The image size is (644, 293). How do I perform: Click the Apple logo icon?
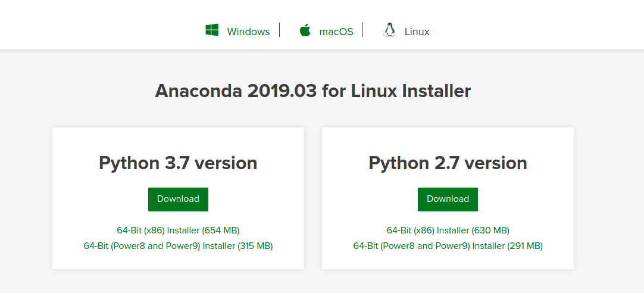pos(305,30)
